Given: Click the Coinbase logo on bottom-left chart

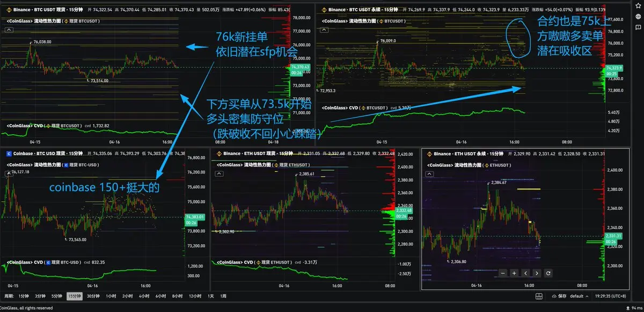Looking at the screenshot, I should [x=8, y=154].
